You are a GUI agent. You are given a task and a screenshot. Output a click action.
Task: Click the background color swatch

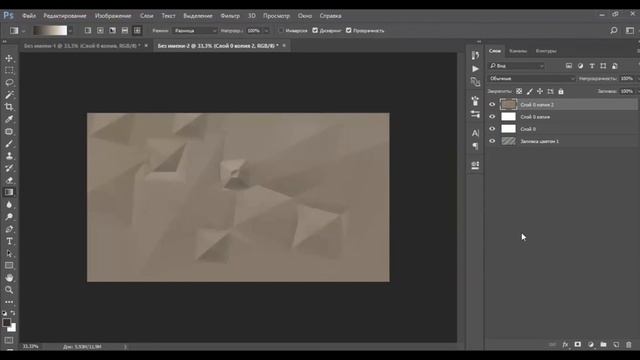click(13, 328)
